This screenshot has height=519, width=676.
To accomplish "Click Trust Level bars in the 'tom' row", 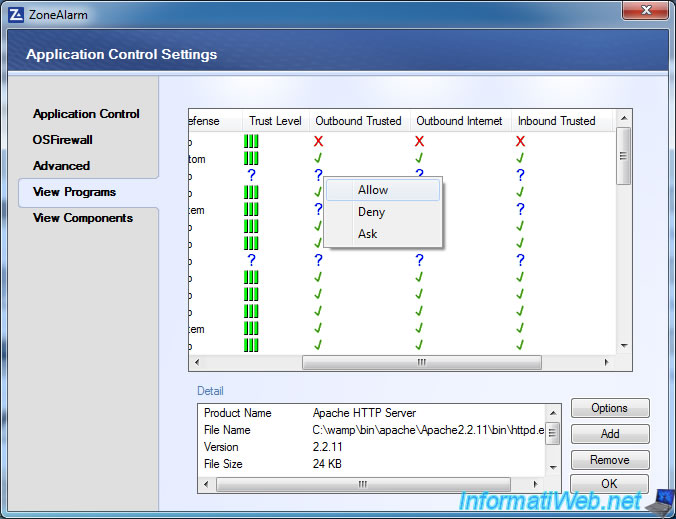I will [251, 158].
